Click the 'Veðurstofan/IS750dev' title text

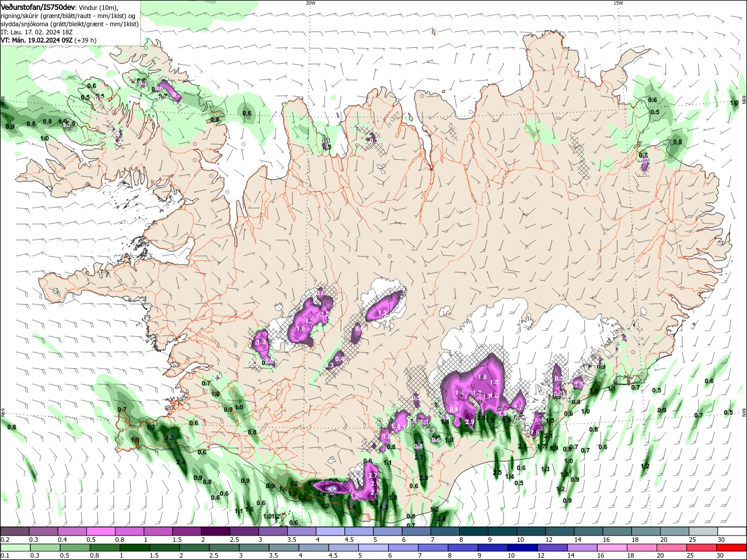point(38,6)
